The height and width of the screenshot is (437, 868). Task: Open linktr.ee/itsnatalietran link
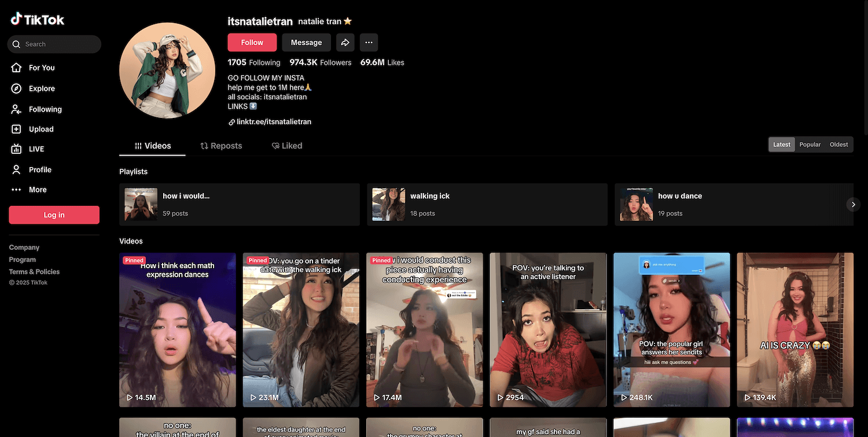[274, 122]
